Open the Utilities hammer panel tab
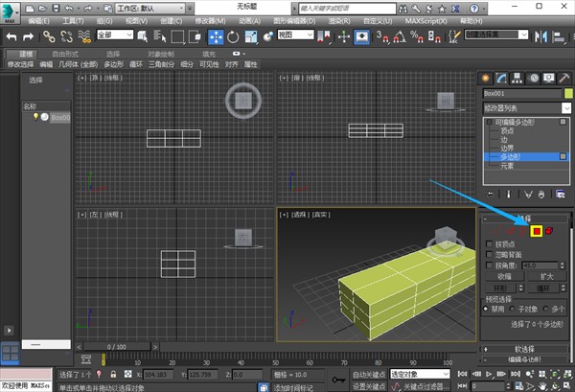 (x=565, y=77)
